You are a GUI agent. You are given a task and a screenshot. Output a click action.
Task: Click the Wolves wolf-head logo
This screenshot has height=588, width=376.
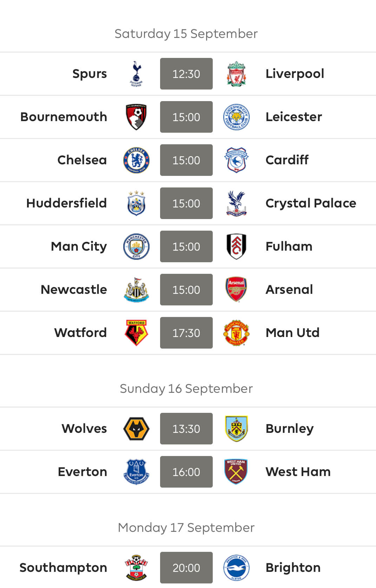(136, 429)
